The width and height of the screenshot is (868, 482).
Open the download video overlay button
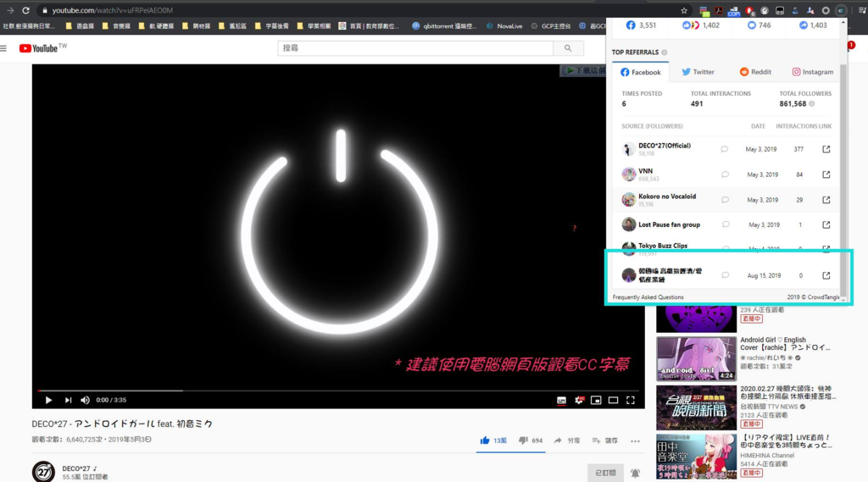click(x=584, y=71)
